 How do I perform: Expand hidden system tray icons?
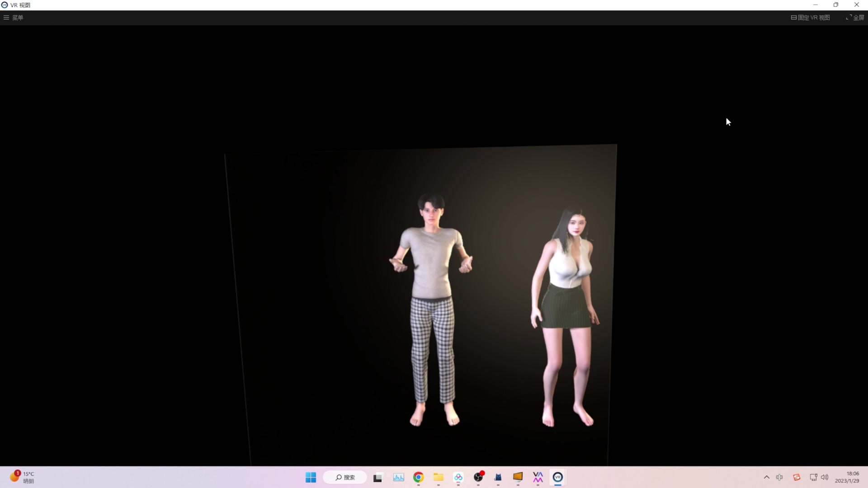pos(766,477)
